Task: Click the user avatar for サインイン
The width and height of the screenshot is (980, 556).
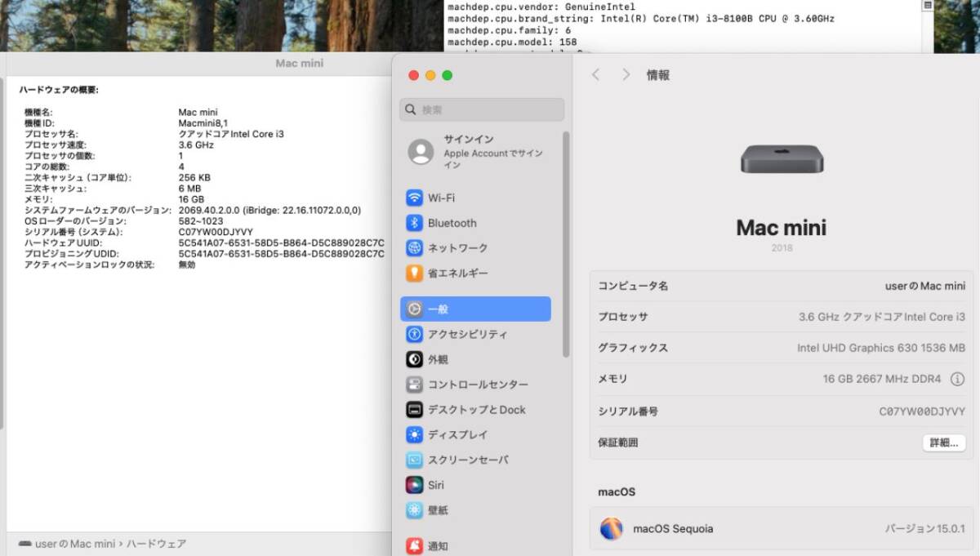Action: 421,151
